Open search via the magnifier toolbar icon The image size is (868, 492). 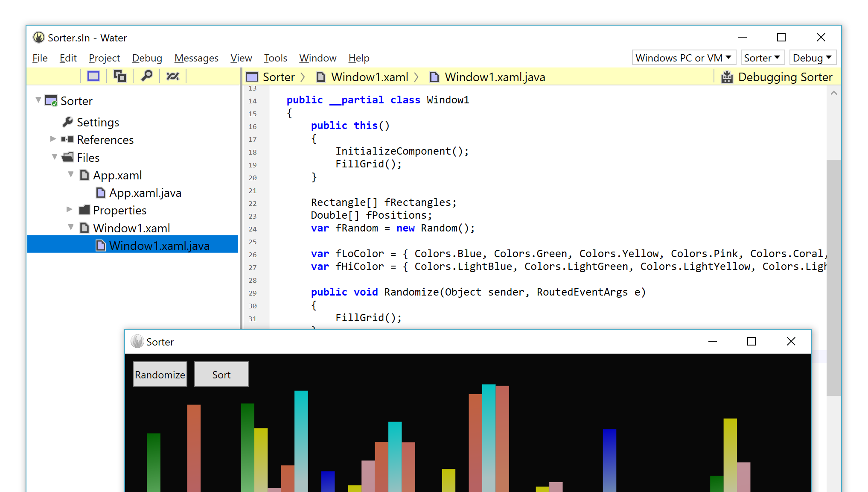coord(146,76)
